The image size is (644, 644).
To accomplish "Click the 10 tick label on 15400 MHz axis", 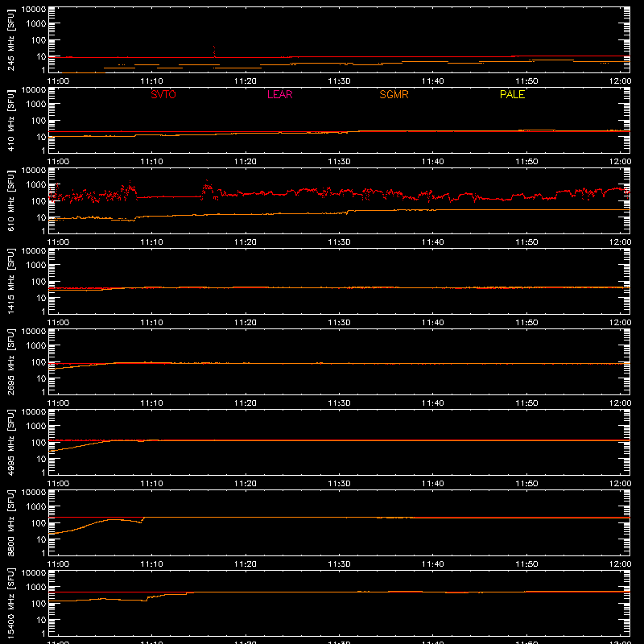I will point(41,620).
